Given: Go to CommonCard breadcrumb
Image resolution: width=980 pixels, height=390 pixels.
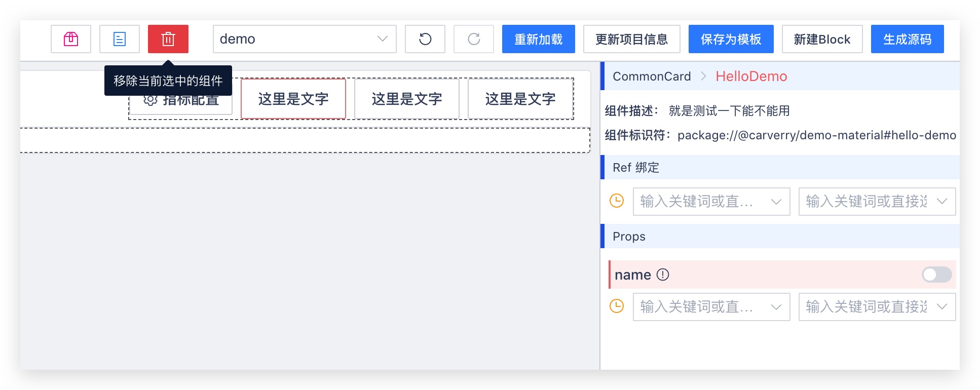Looking at the screenshot, I should point(652,76).
